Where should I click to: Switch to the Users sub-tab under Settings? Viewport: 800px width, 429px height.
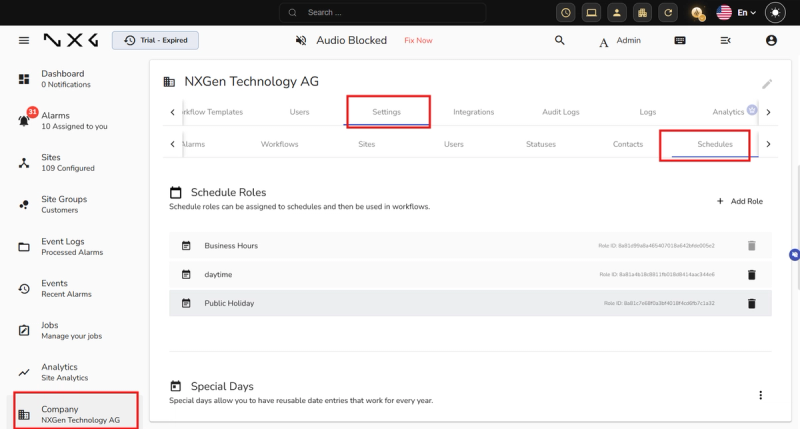(454, 144)
